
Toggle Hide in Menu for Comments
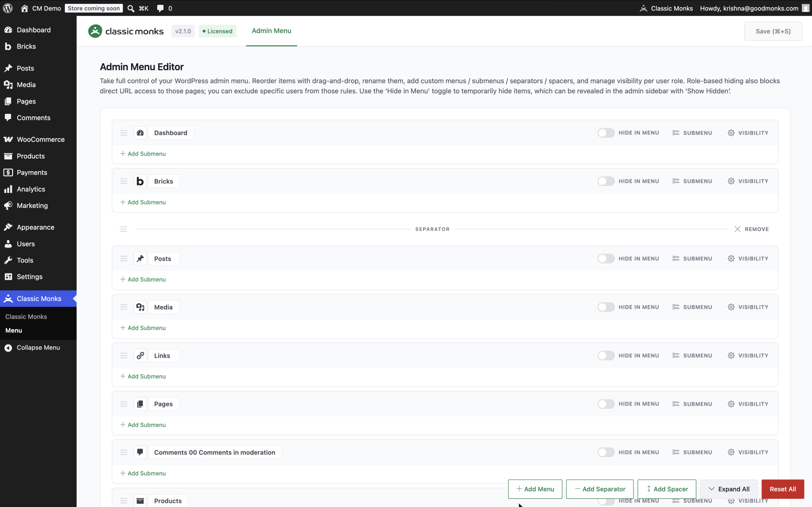pos(606,452)
